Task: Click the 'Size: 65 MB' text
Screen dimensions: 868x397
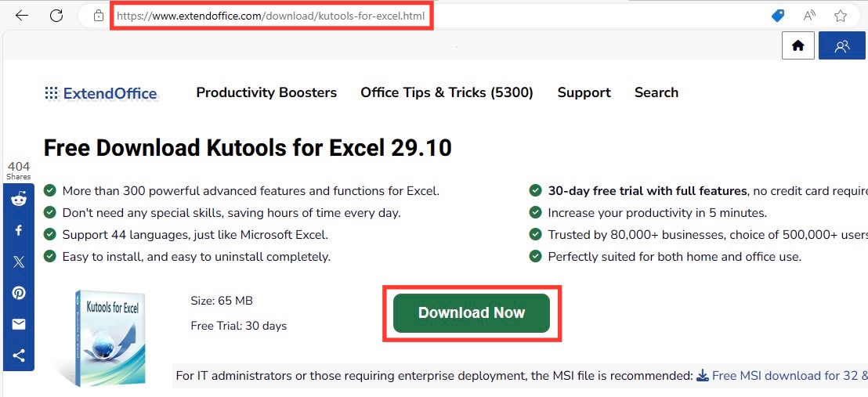Action: click(x=222, y=301)
